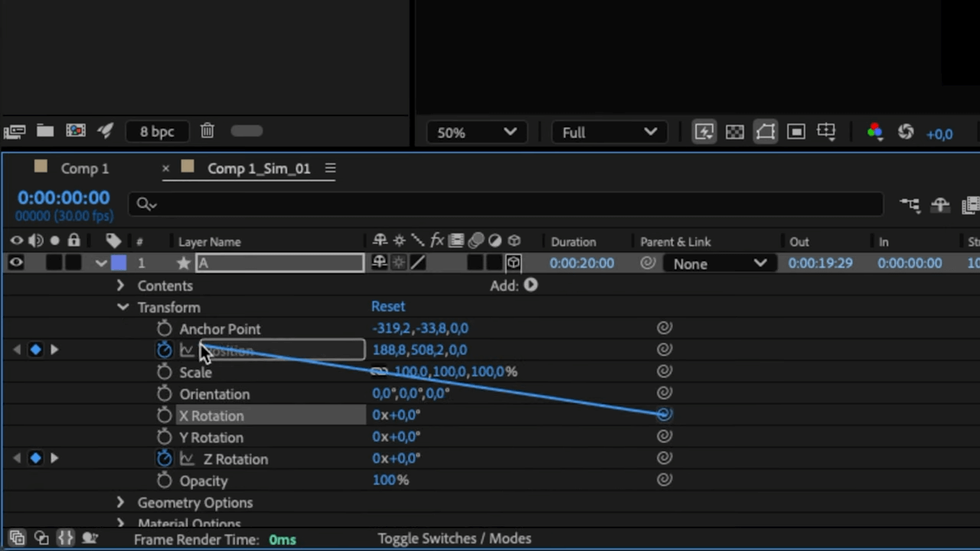Click the Z Rotation graph editor icon
Viewport: 980px width, 551px height.
[x=187, y=459]
